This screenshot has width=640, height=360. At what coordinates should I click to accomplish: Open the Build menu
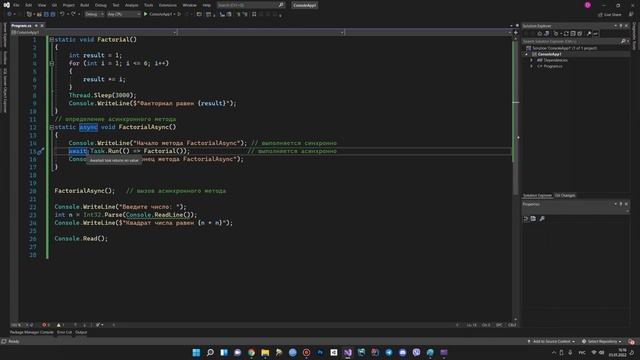click(x=84, y=5)
